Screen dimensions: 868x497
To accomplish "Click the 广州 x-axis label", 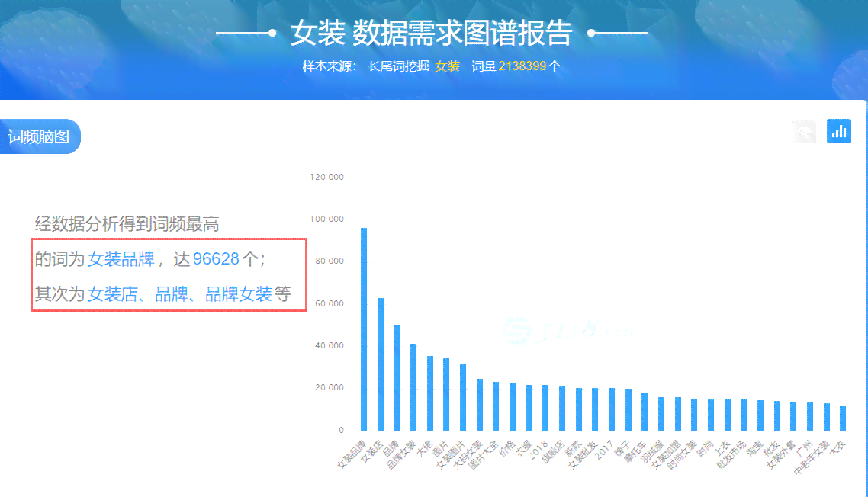I will coord(805,447).
